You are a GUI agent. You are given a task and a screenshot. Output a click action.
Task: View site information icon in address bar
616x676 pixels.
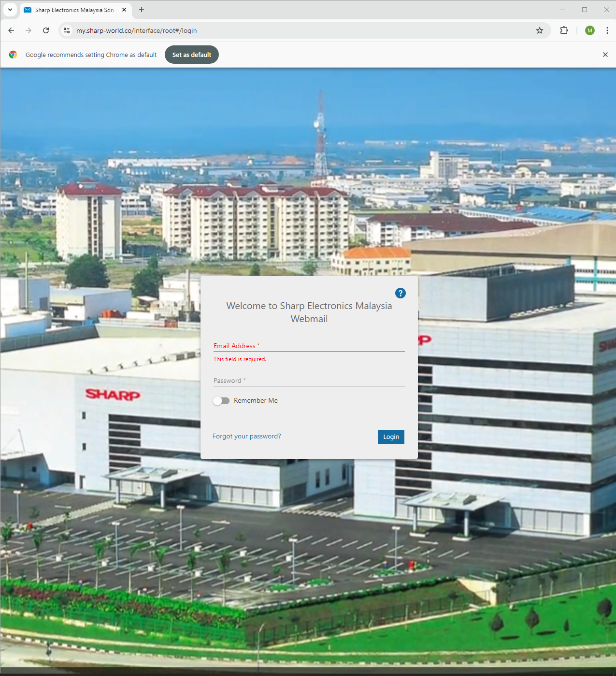tap(67, 30)
